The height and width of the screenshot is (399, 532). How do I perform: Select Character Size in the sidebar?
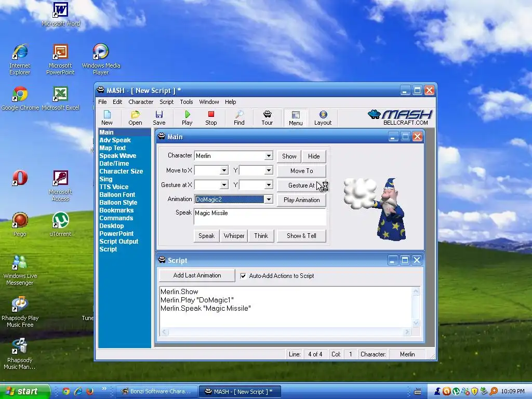pos(121,171)
